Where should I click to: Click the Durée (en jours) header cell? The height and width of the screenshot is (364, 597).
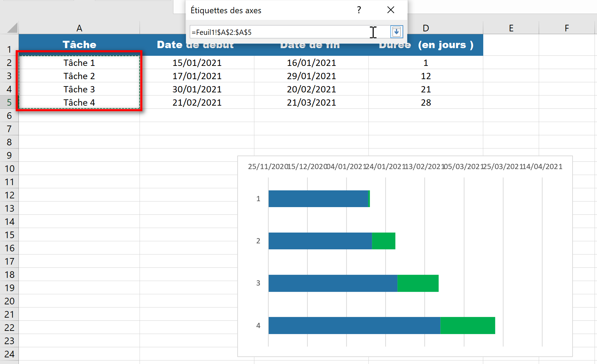[x=426, y=45]
